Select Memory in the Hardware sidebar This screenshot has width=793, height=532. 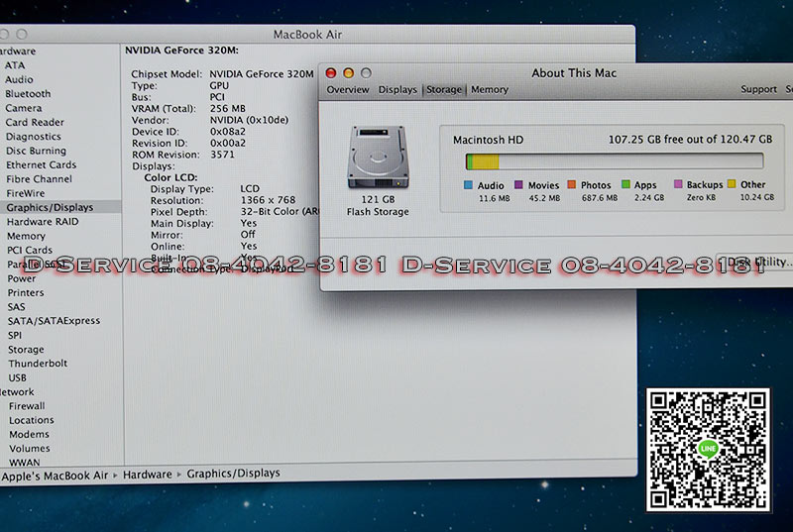[27, 236]
